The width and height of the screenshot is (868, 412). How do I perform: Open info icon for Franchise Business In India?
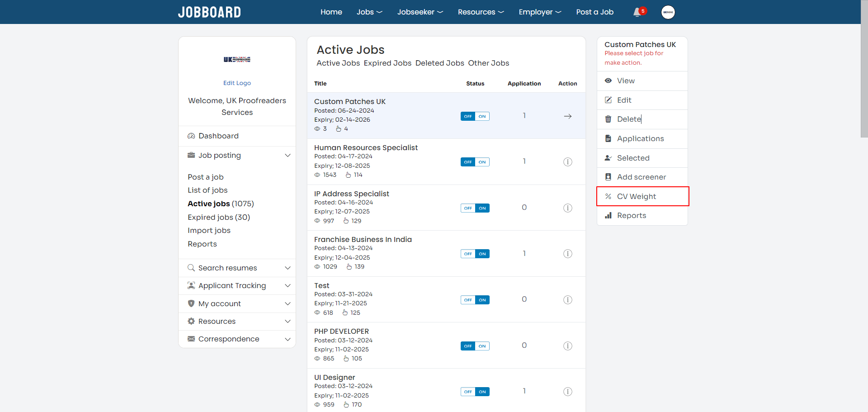(568, 254)
